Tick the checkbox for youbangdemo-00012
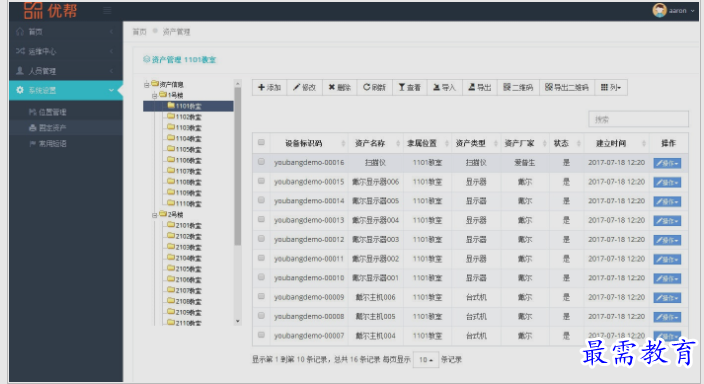704x384 pixels. (x=261, y=239)
